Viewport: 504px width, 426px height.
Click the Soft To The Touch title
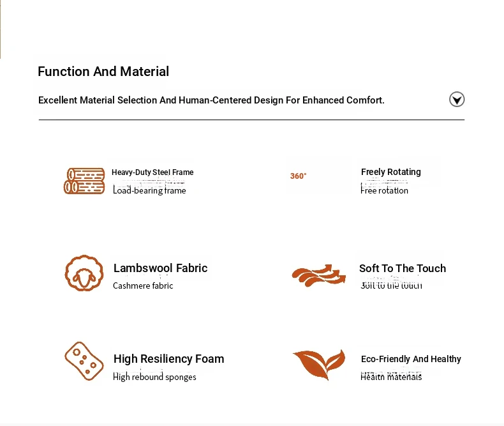tap(403, 268)
